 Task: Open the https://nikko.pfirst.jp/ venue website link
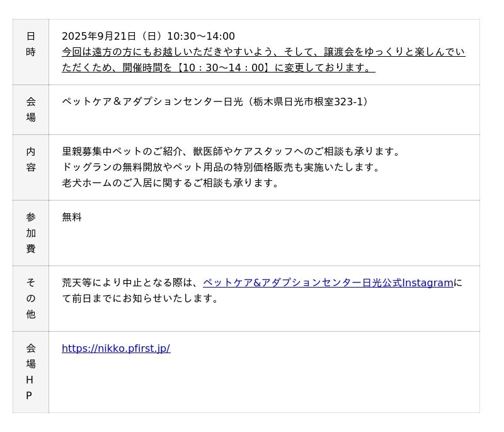point(116,349)
